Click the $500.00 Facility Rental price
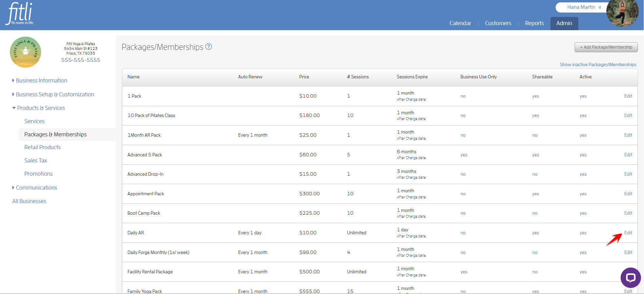This screenshot has width=644, height=294. coord(309,272)
